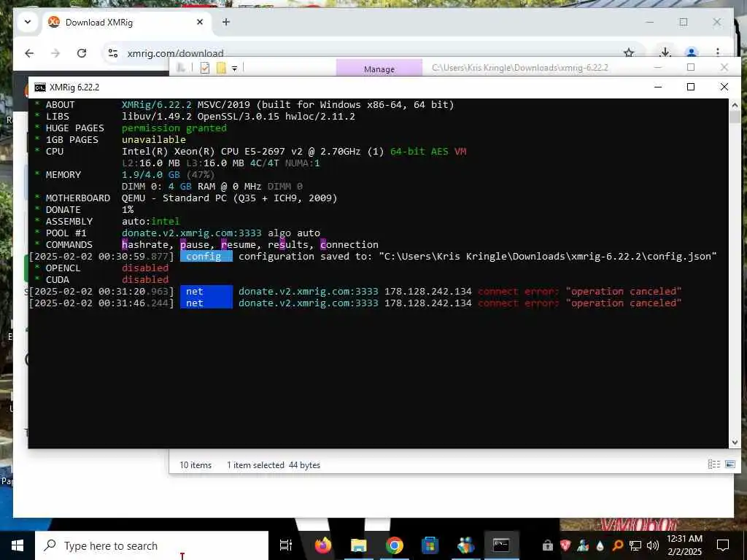Click the orange magnifier tray icon
Screen dimensions: 747x560
click(x=617, y=545)
